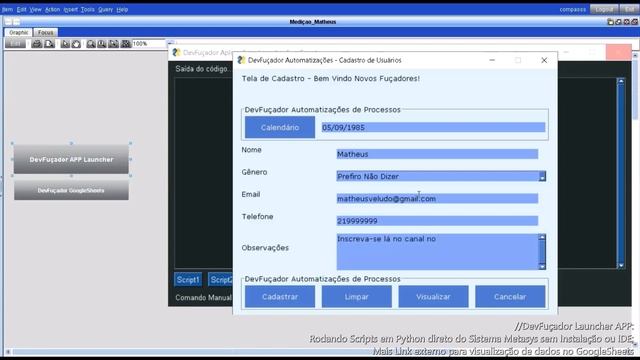Screen dimensions: 640x360
Task: Select the pointer selection tool
Action: pyautogui.click(x=65, y=44)
